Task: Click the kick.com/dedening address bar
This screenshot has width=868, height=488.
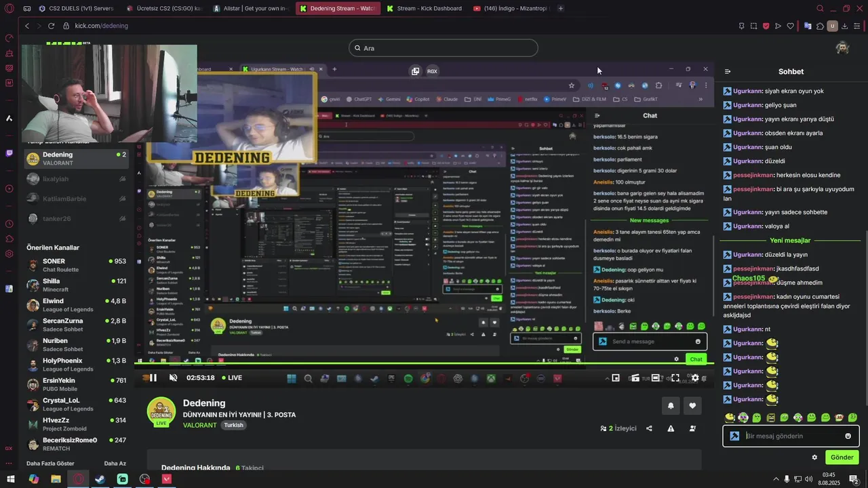Action: pos(102,26)
